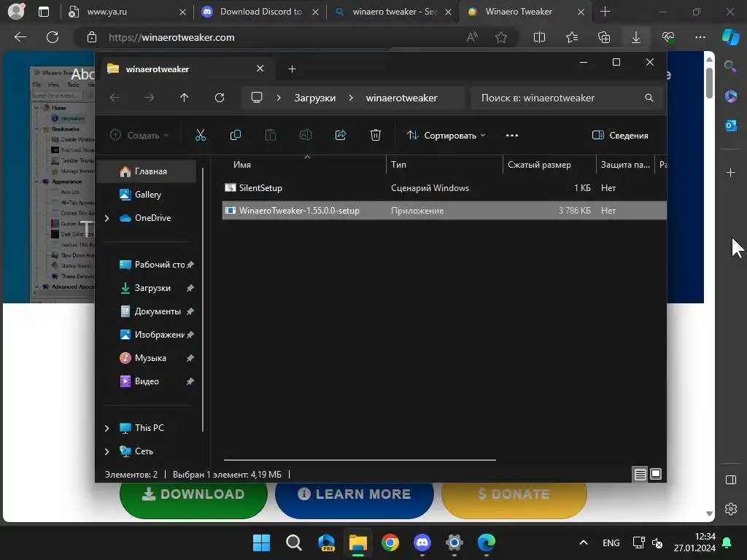The height and width of the screenshot is (560, 747).
Task: Go up one folder level in Explorer
Action: [x=185, y=98]
